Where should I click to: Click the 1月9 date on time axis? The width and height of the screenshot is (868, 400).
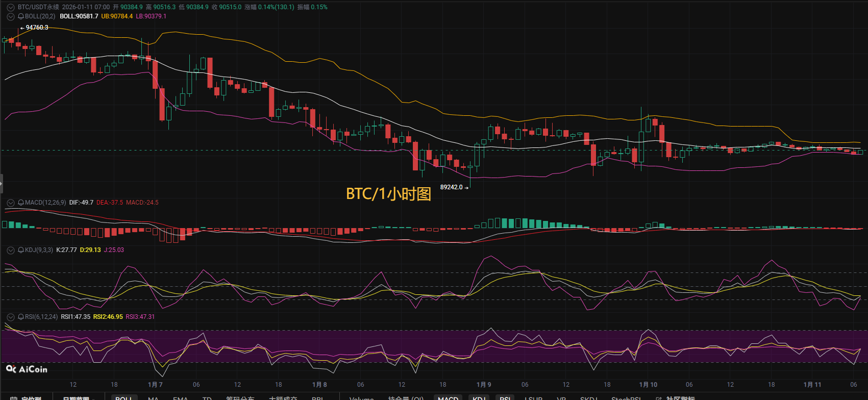[x=484, y=385]
